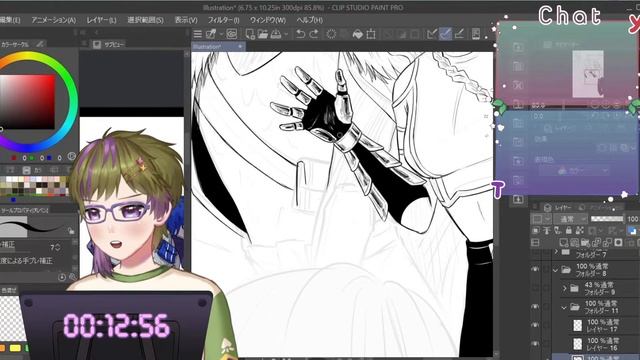The image size is (640, 360).
Task: Hide フォルダー 8 with its eye icon
Action: 535,269
